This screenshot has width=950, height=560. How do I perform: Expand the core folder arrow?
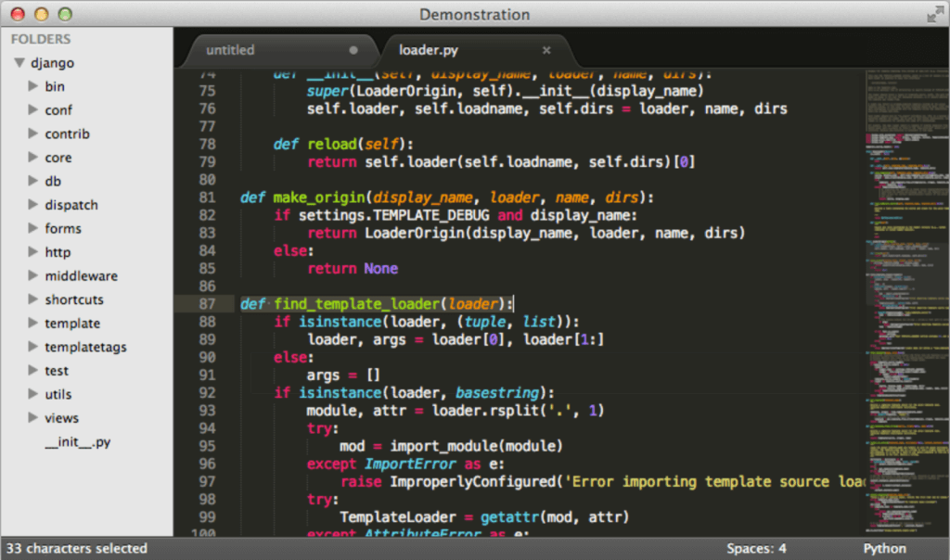(33, 157)
